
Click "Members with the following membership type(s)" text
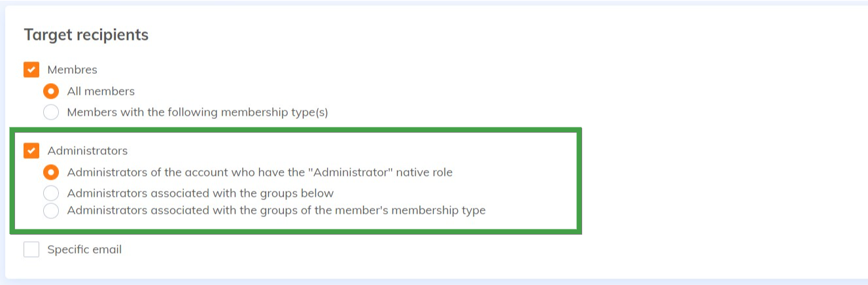[198, 112]
